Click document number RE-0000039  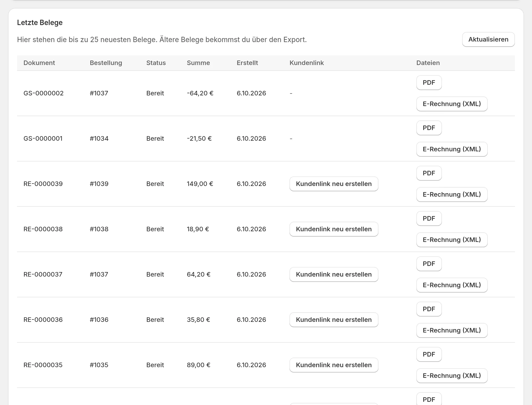click(x=43, y=184)
